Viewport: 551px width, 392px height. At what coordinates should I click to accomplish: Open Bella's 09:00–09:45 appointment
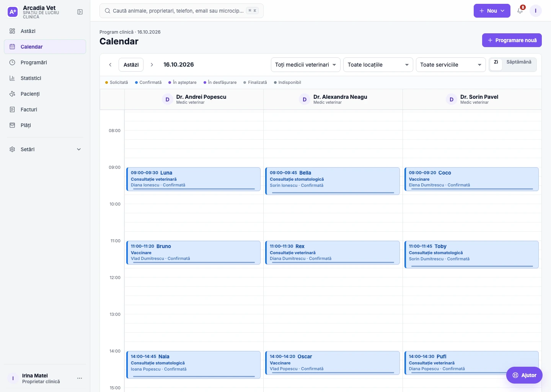click(333, 181)
